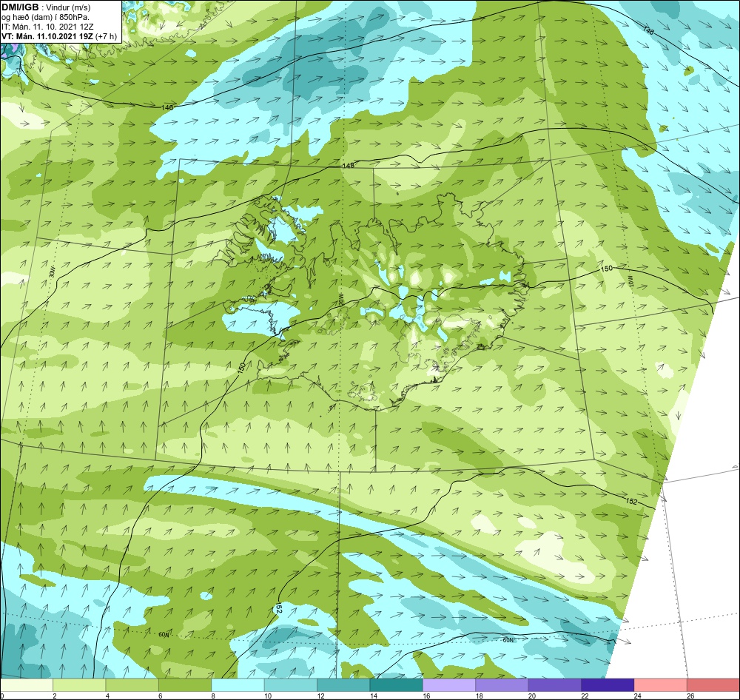Image resolution: width=740 pixels, height=700 pixels.
Task: Select the 'VT: Mán. 11.10.2021 19Z (+7 h)' line
Action: (59, 36)
